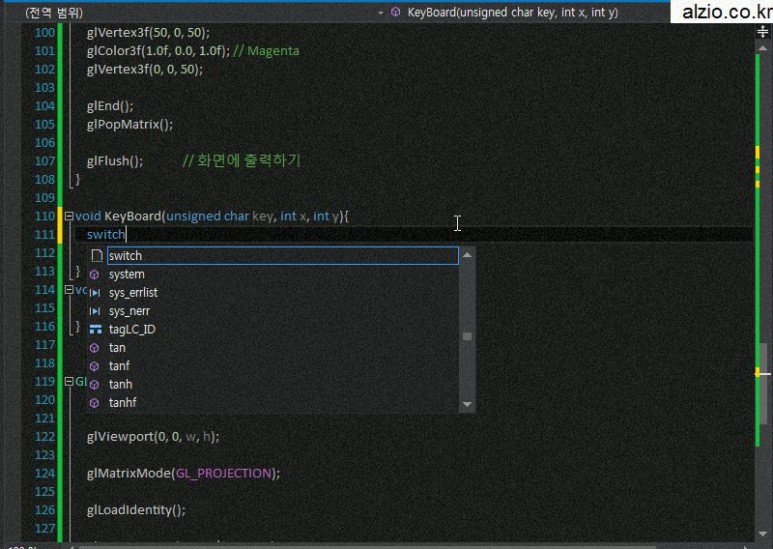This screenshot has height=549, width=773.
Task: Click the '// 화면에 출력하기' comment
Action: 241,161
